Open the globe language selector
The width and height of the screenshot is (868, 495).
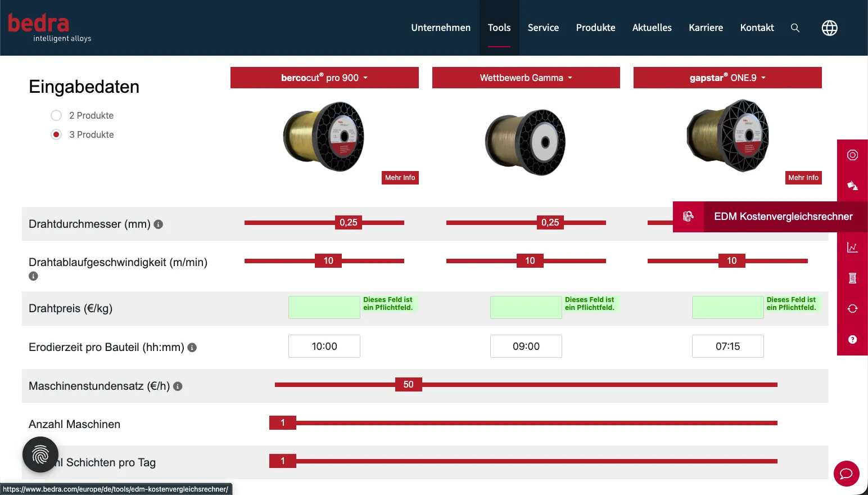[x=829, y=28]
